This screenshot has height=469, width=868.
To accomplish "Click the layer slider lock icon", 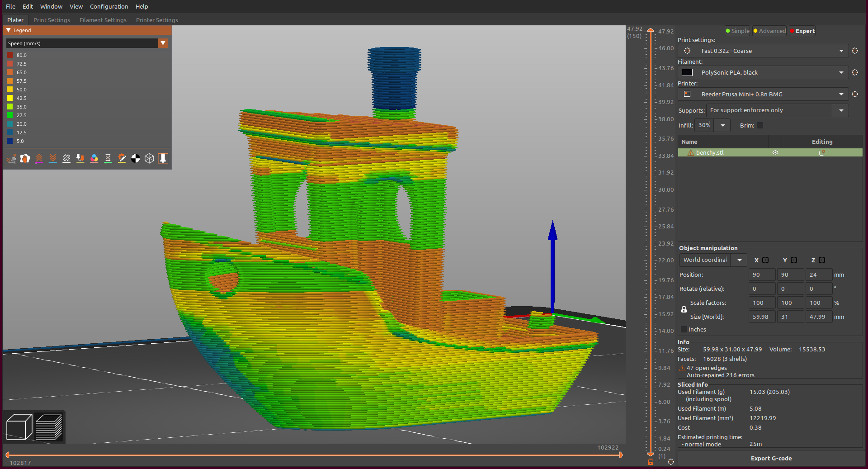I will [x=651, y=462].
